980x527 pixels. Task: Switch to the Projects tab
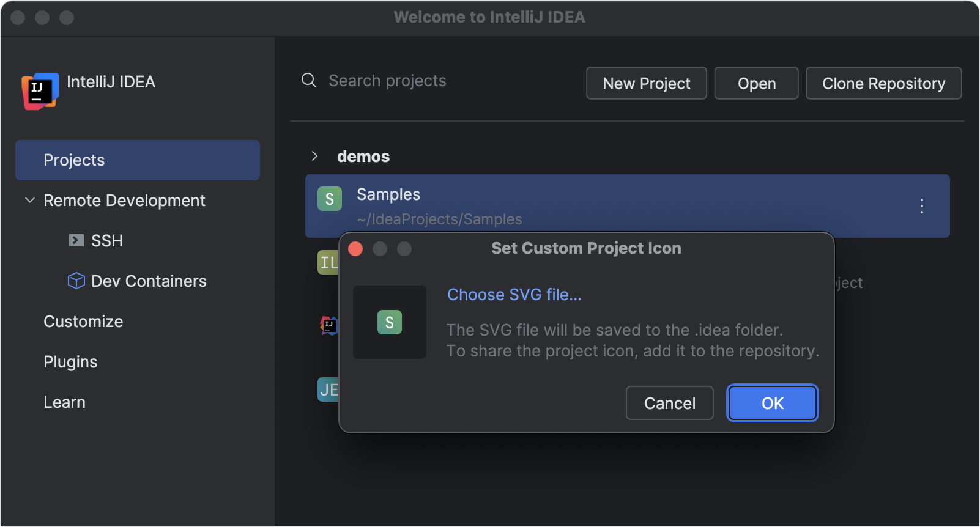[x=74, y=160]
